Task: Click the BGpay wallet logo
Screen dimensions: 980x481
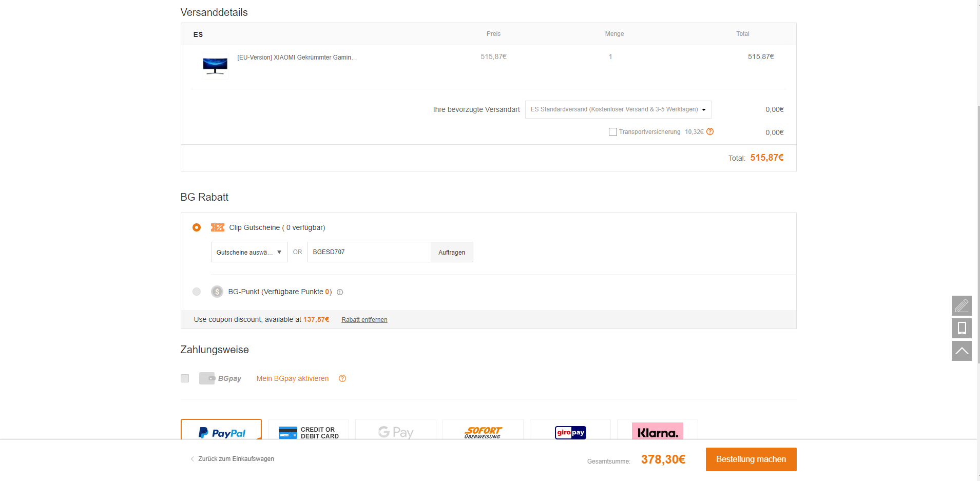Action: [220, 378]
